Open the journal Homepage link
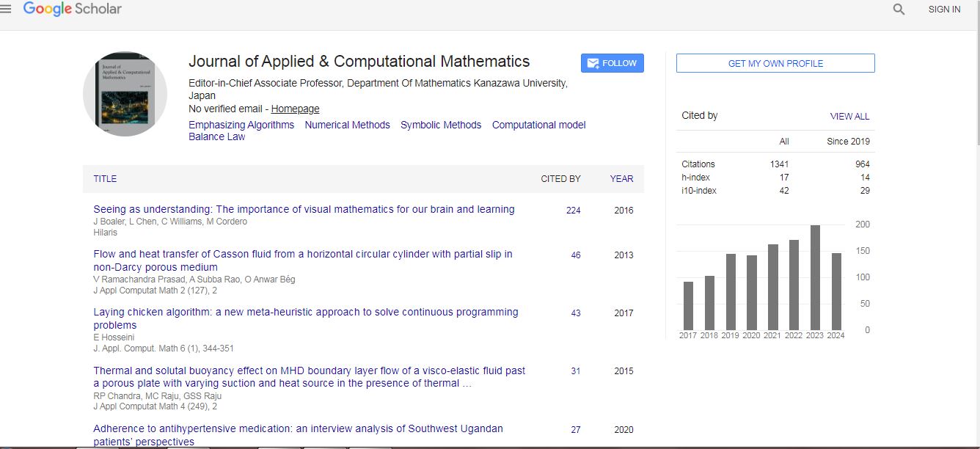Screen dimensions: 980x449 pyautogui.click(x=295, y=109)
